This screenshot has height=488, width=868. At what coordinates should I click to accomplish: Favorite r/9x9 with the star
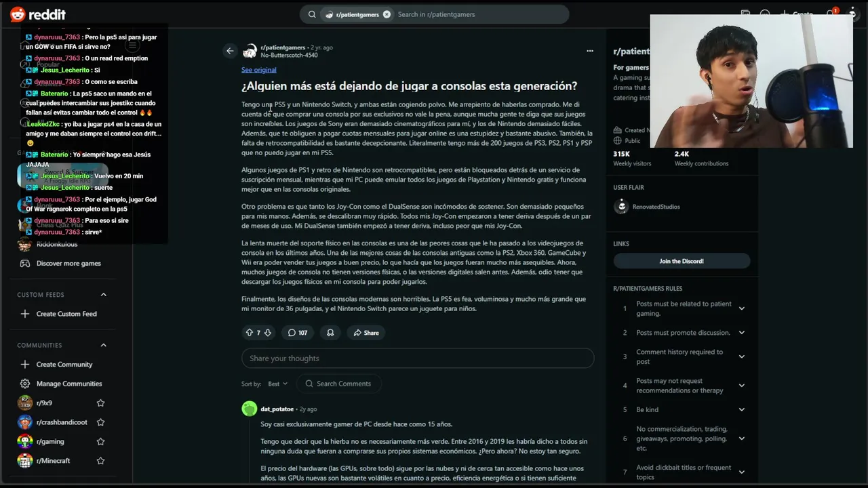(x=100, y=403)
